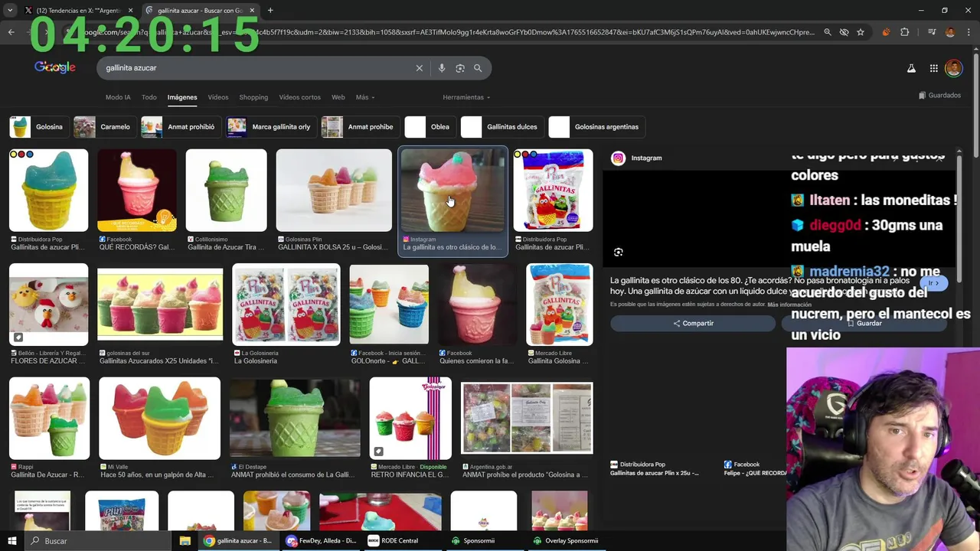Click the Compartir button
This screenshot has height=551, width=980.
click(x=693, y=323)
